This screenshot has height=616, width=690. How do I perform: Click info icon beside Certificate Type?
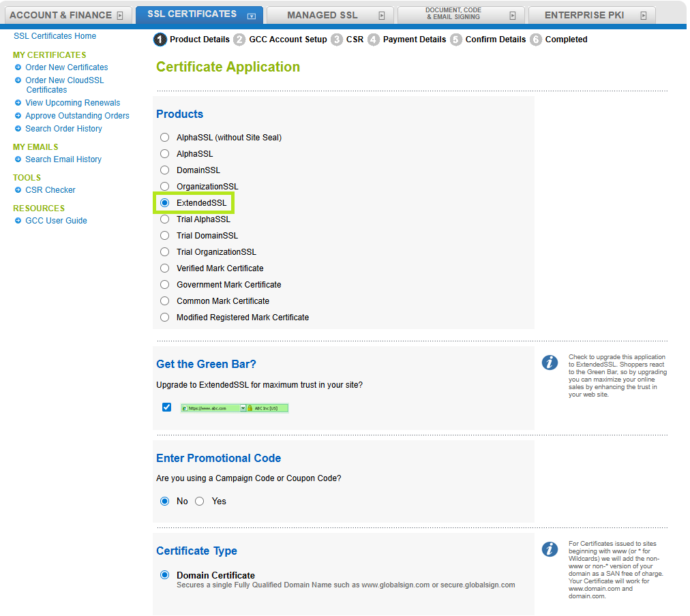point(550,549)
